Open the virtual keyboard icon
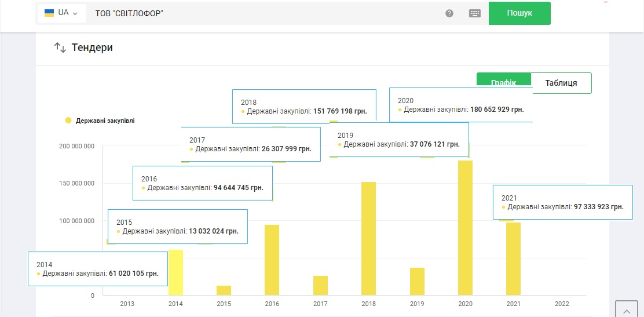The image size is (644, 317). coord(475,13)
